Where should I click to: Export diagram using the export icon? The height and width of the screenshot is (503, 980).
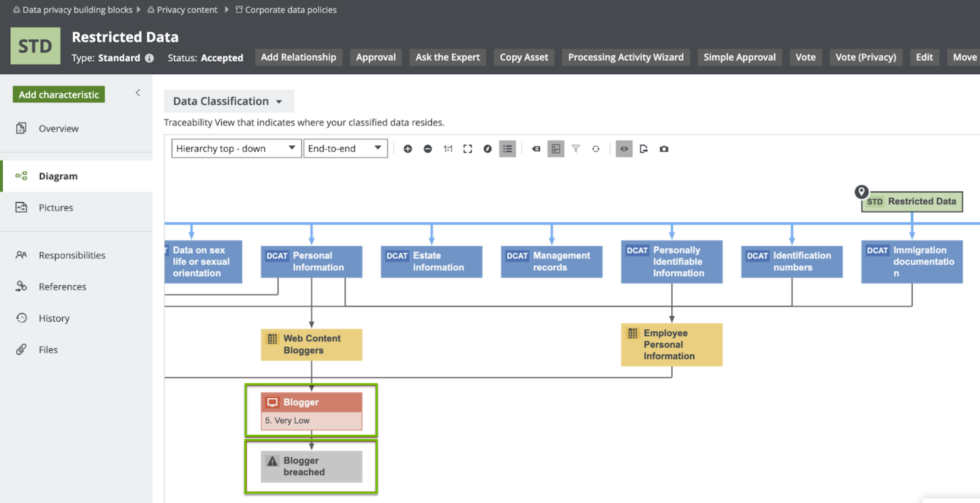click(x=644, y=149)
